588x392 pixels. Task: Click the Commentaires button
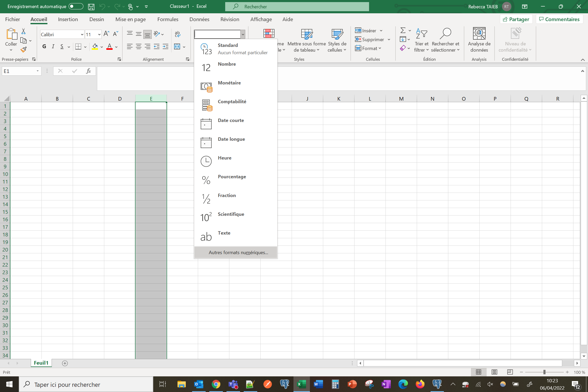[559, 19]
